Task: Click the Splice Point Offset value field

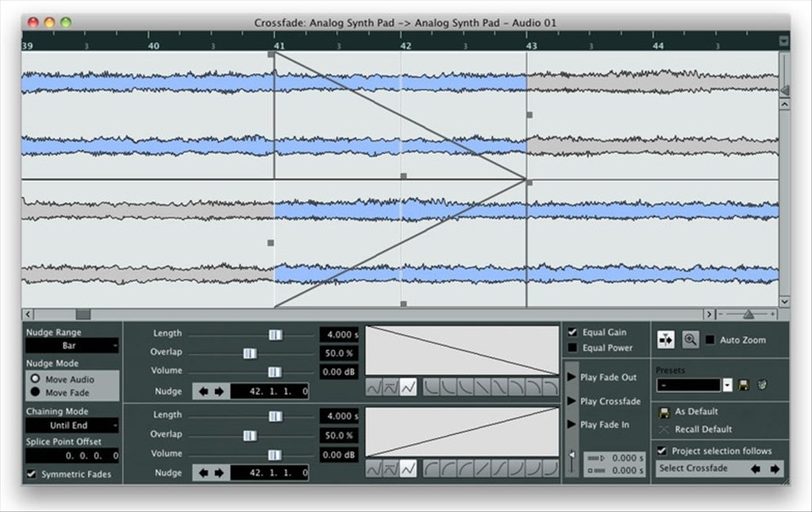Action: (x=72, y=456)
